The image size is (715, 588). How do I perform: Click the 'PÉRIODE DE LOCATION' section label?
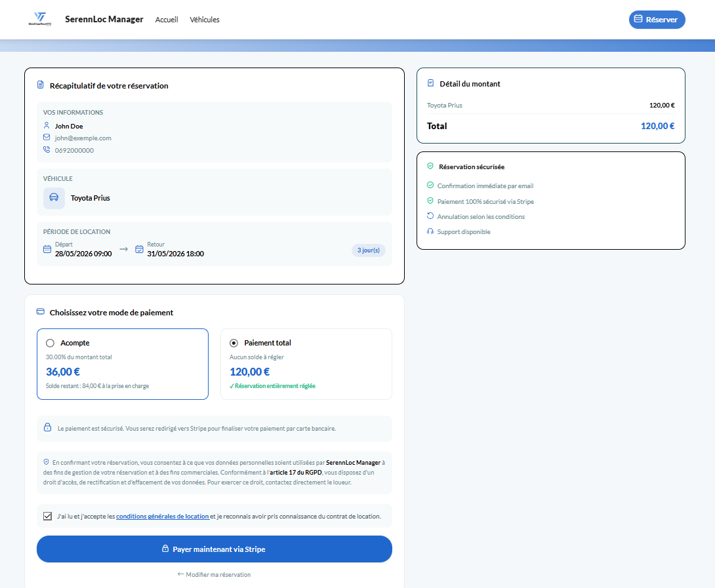[x=77, y=232]
